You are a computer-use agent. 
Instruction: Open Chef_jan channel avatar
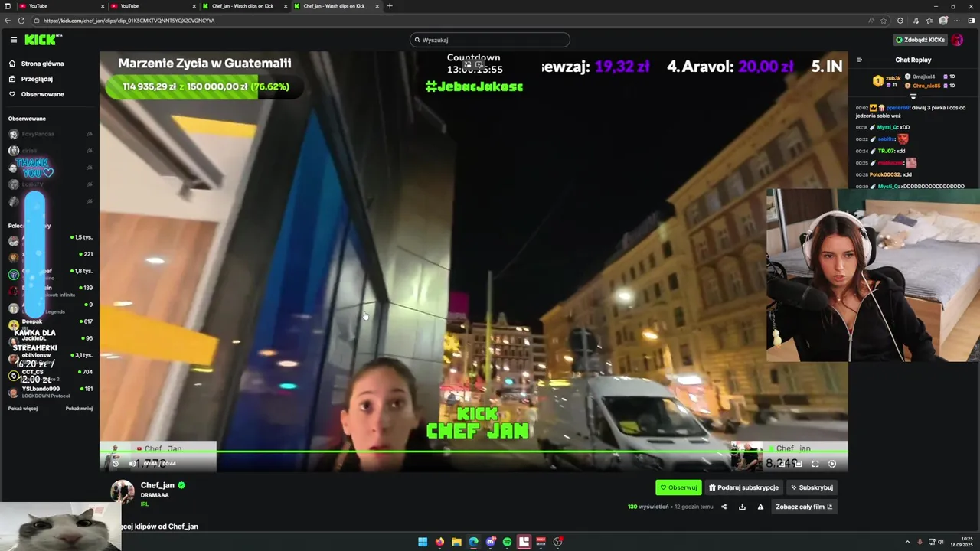(122, 492)
